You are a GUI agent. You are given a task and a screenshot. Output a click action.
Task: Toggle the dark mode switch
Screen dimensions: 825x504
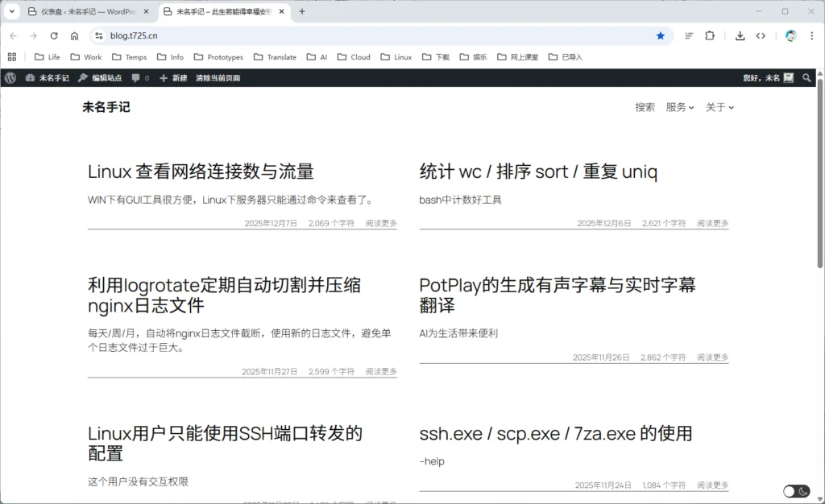pos(796,491)
